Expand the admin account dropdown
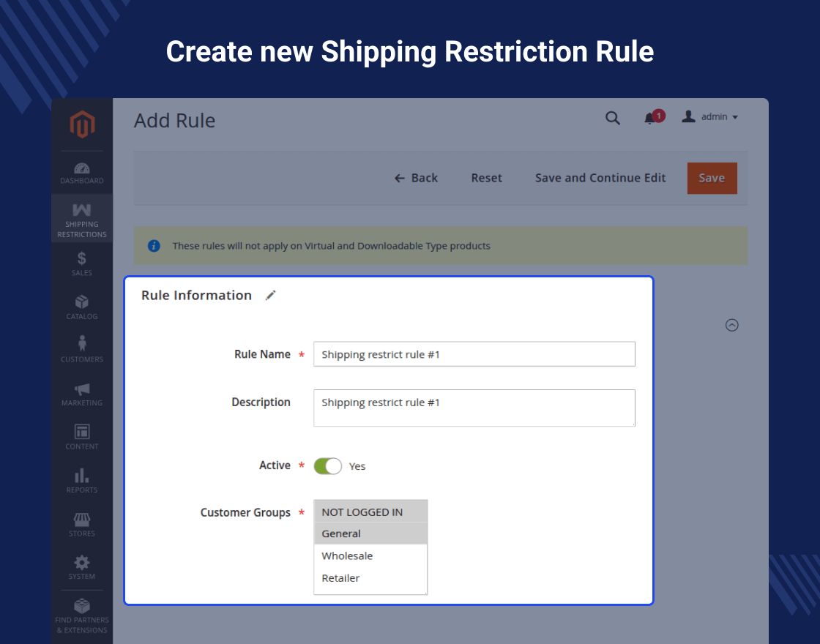Image resolution: width=820 pixels, height=644 pixels. tap(710, 117)
